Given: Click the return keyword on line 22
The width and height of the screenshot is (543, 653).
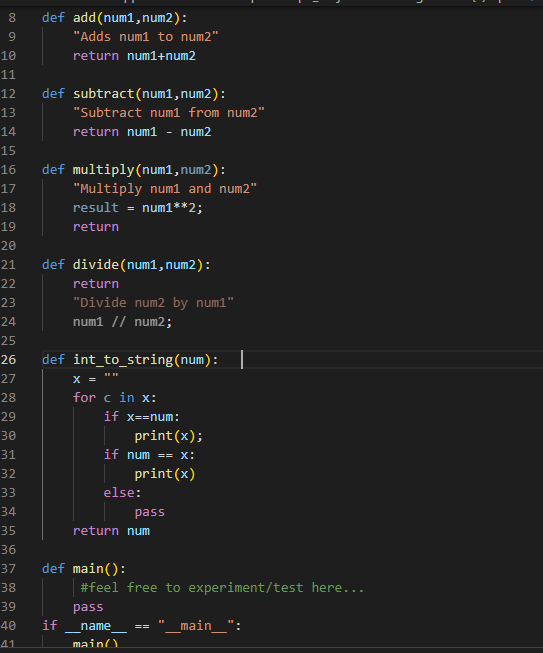Looking at the screenshot, I should tap(96, 284).
